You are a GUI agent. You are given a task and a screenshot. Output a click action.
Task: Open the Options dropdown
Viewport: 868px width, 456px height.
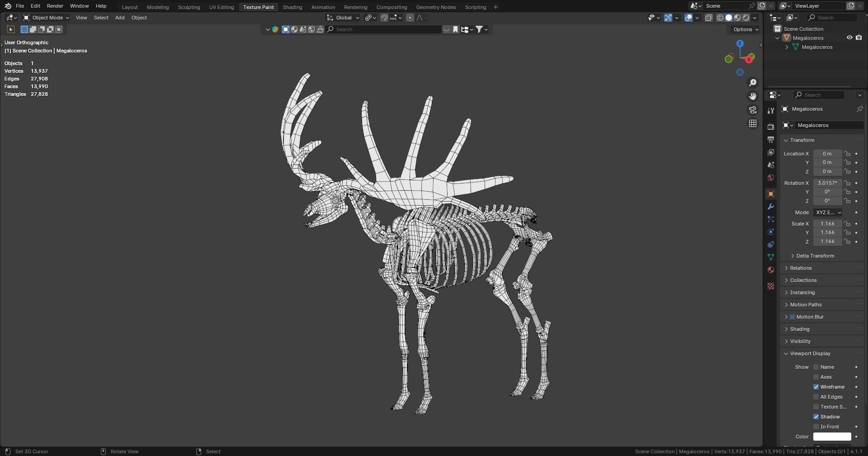746,29
